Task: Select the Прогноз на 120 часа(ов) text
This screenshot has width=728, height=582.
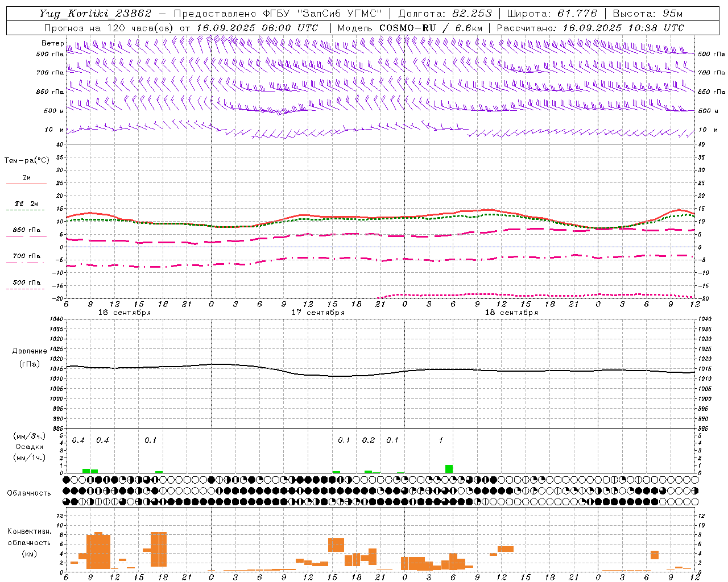Action: 108,28
